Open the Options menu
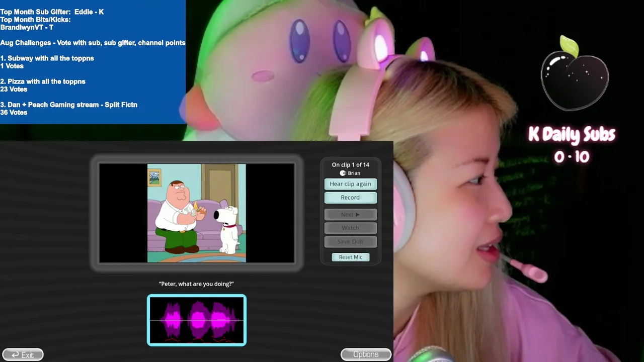This screenshot has height=362, width=644. point(366,354)
